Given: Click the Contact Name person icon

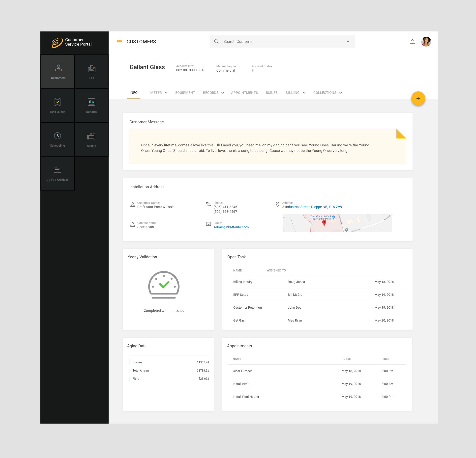Looking at the screenshot, I should pyautogui.click(x=133, y=224).
